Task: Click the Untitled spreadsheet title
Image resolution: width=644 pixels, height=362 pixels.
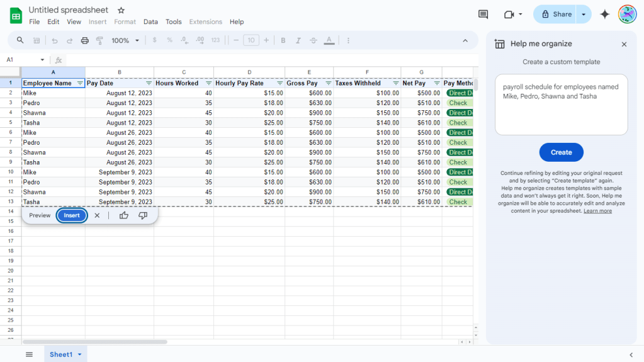Action: pos(68,10)
